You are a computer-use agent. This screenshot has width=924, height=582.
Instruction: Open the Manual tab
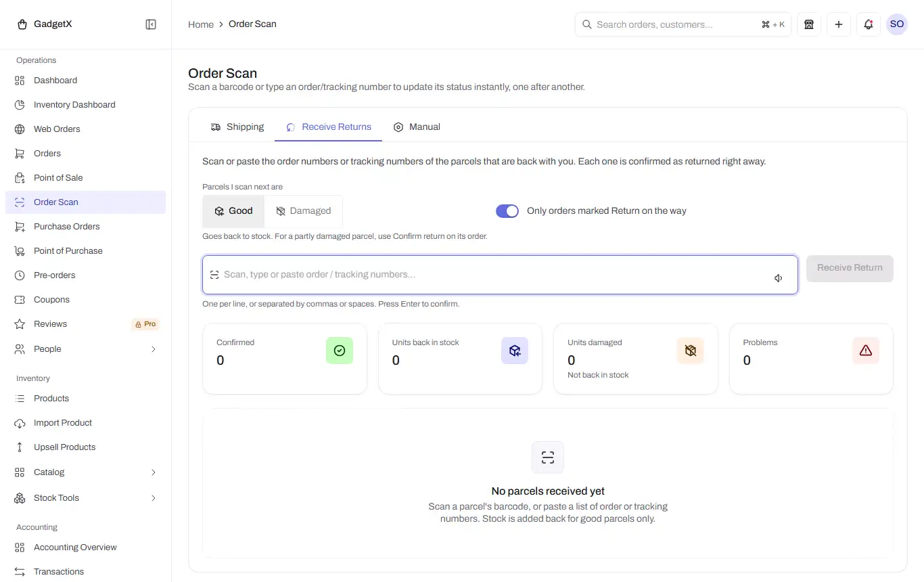tap(417, 127)
